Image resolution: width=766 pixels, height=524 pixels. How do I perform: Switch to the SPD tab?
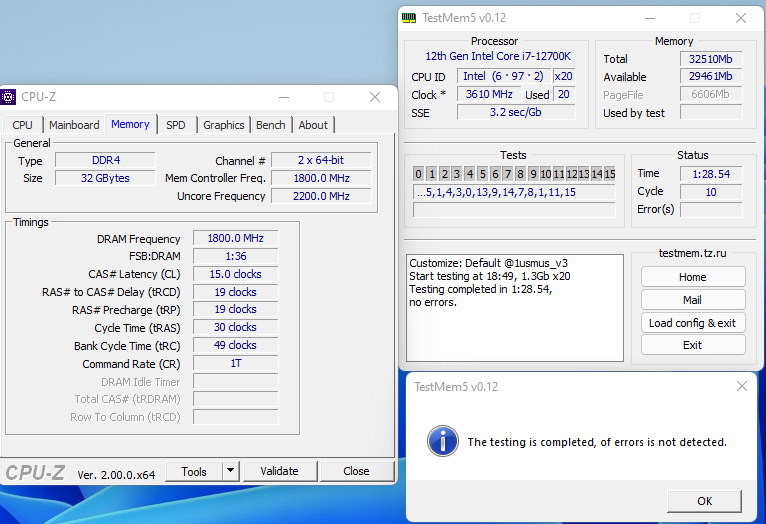click(176, 125)
